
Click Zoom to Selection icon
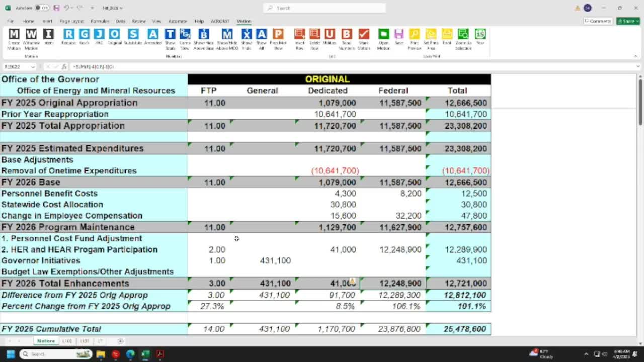pyautogui.click(x=463, y=34)
